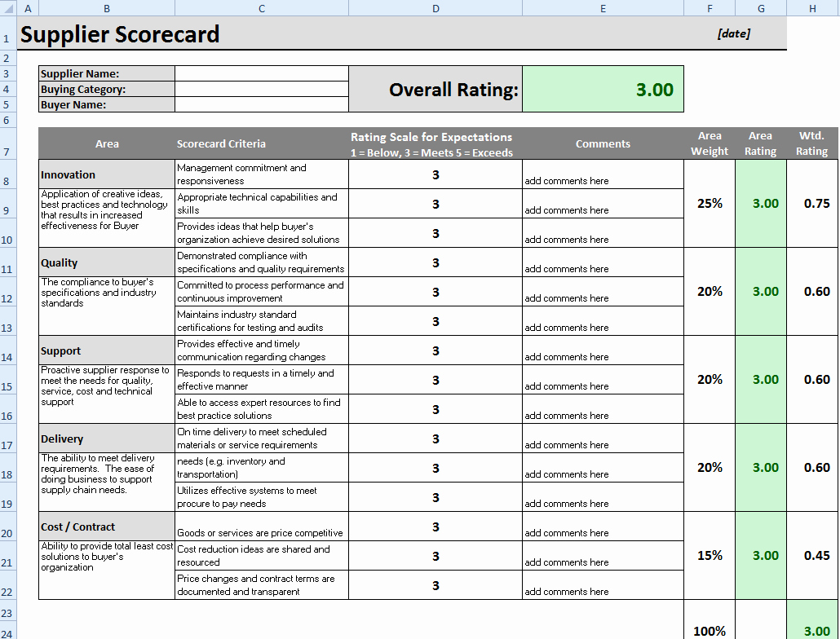840x639 pixels.
Task: Click the Cost / Contract area heading
Action: [x=107, y=527]
